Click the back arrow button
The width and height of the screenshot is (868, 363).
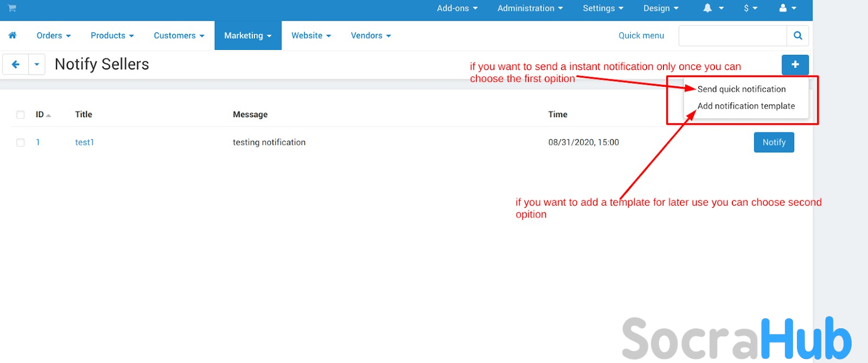tap(16, 65)
